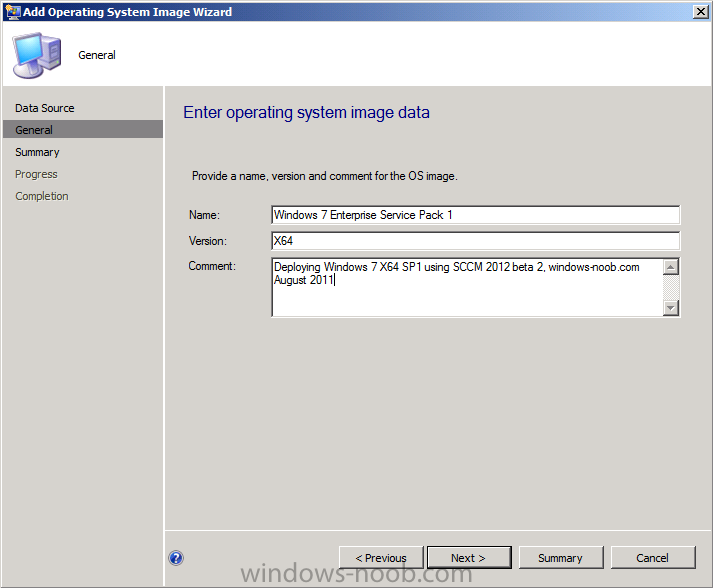
Task: Select the General step in sidebar
Action: (x=83, y=130)
